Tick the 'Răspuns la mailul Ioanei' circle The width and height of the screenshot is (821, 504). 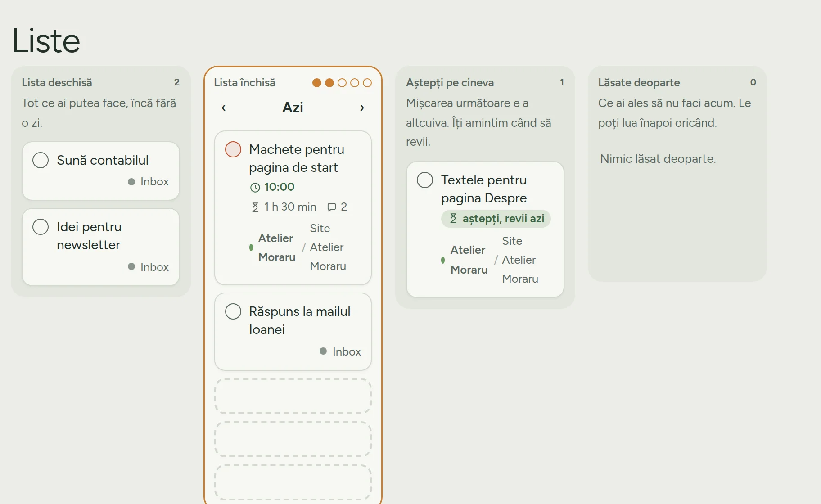pos(233,311)
